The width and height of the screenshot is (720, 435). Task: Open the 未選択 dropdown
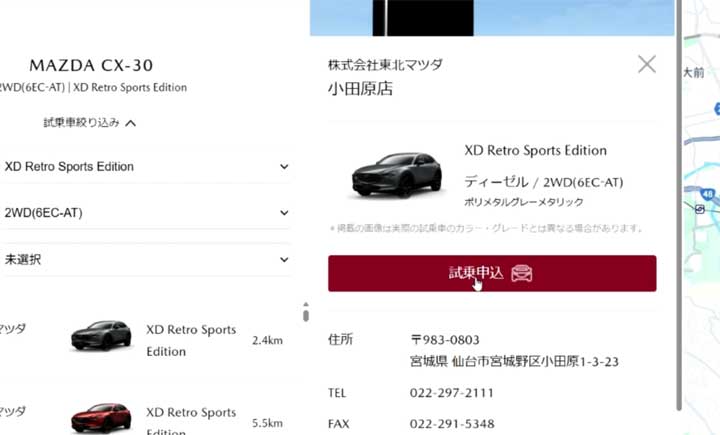(x=145, y=260)
